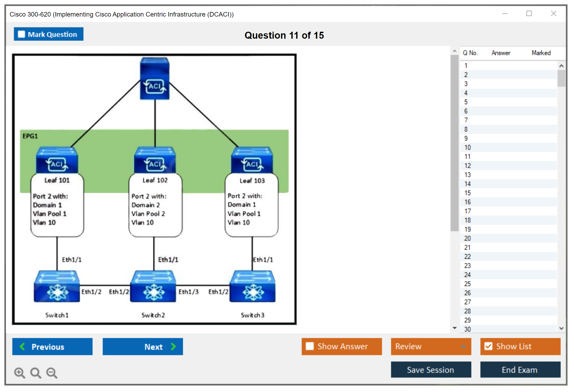The height and width of the screenshot is (392, 574).
Task: Go to the Next question
Action: click(x=143, y=346)
